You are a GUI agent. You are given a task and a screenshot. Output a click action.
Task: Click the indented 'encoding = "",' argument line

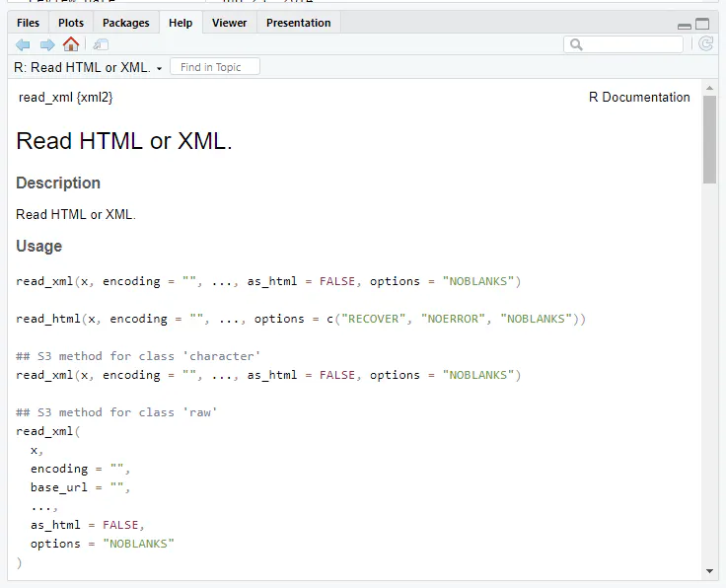(x=81, y=469)
